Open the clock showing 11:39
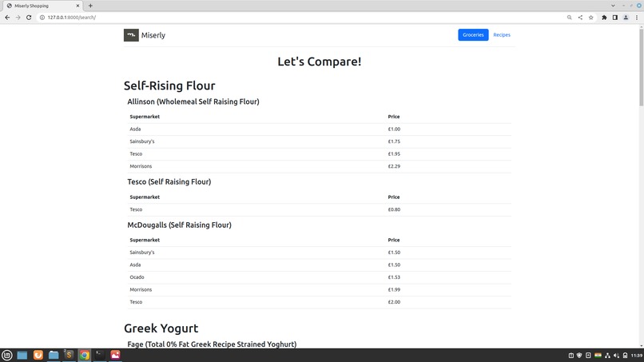644x362 pixels. (x=637, y=356)
